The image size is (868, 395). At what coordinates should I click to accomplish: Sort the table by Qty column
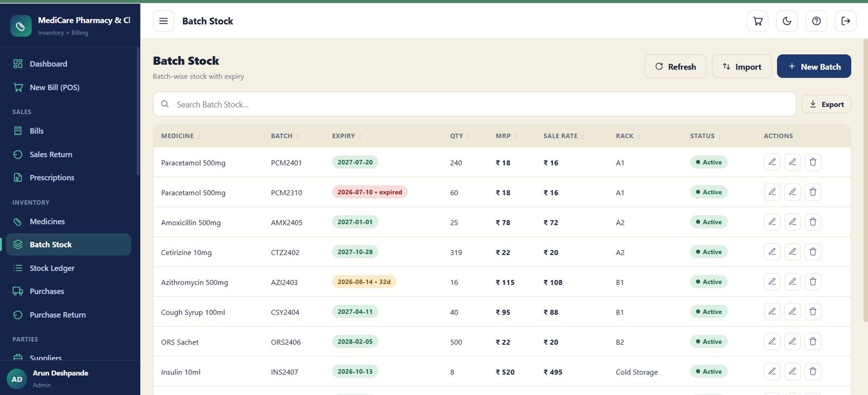coord(460,136)
